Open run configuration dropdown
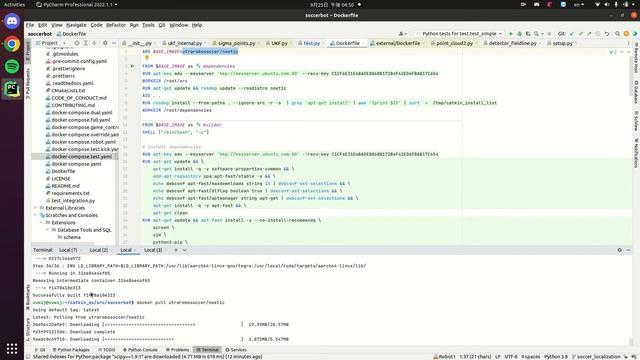Image resolution: width=640 pixels, height=360 pixels. click(459, 34)
